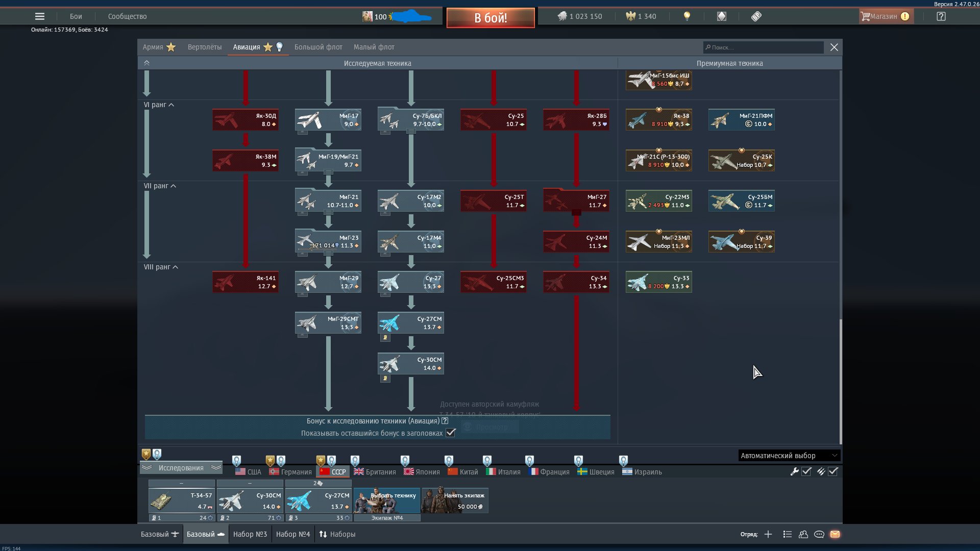Open the chat bubble icon
The height and width of the screenshot is (551, 980).
point(819,534)
